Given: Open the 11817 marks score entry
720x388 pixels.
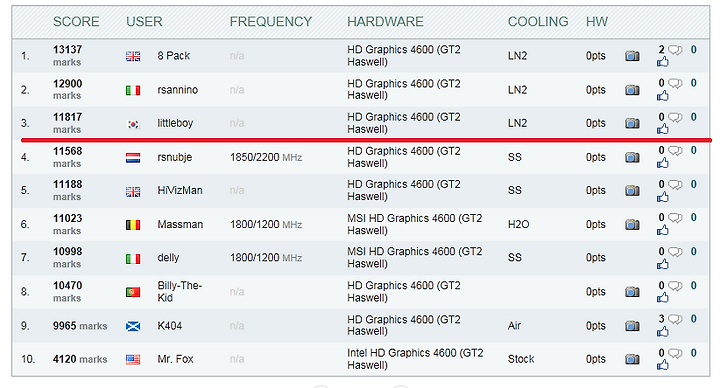Looking at the screenshot, I should pos(68,123).
